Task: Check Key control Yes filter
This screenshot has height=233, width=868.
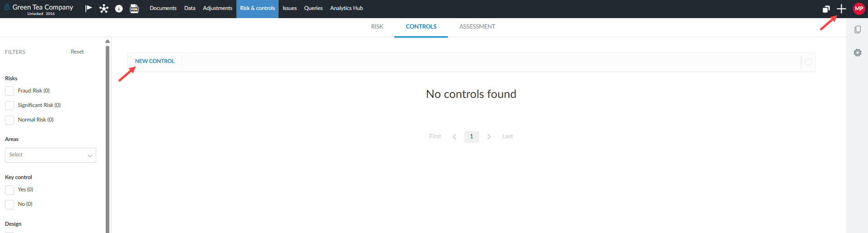Action: (x=10, y=190)
